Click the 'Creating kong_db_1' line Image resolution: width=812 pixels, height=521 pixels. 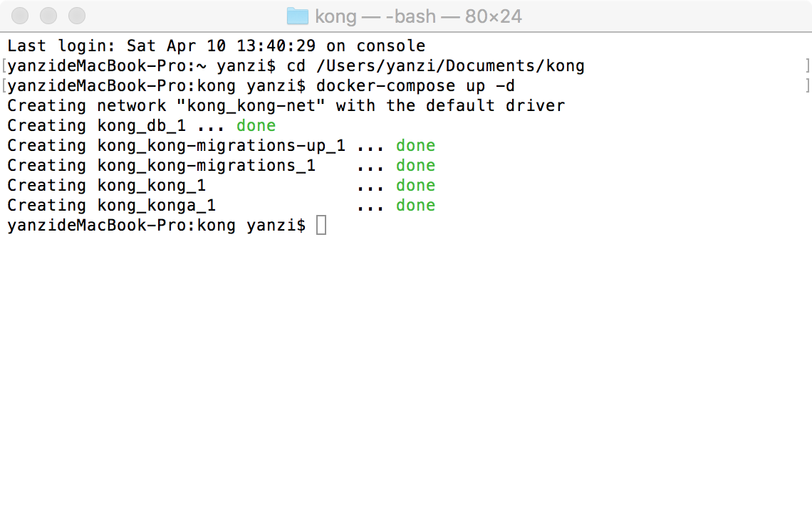[x=141, y=126]
